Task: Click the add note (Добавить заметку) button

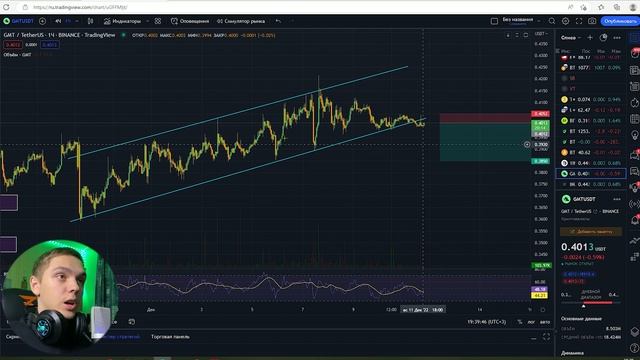Action: pyautogui.click(x=591, y=231)
